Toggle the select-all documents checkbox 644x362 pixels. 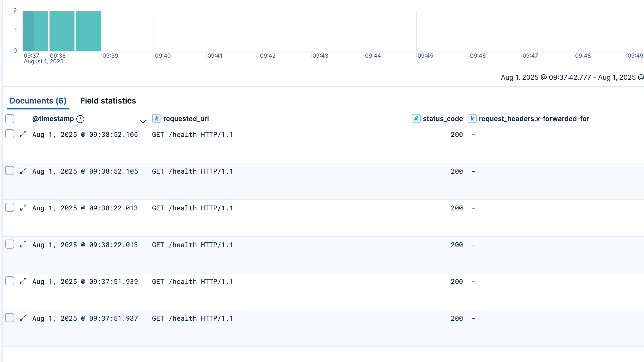(10, 119)
